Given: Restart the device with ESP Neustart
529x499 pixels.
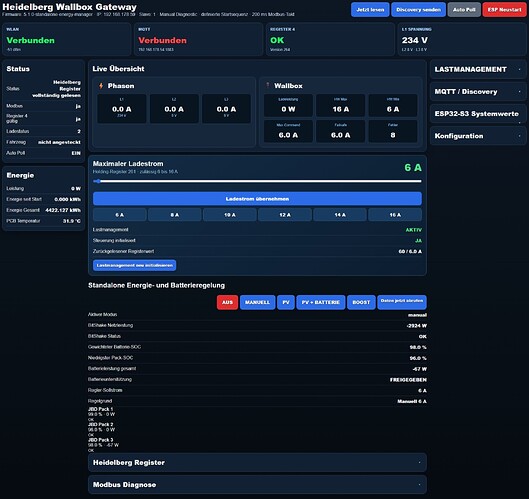Looking at the screenshot, I should (x=504, y=9).
